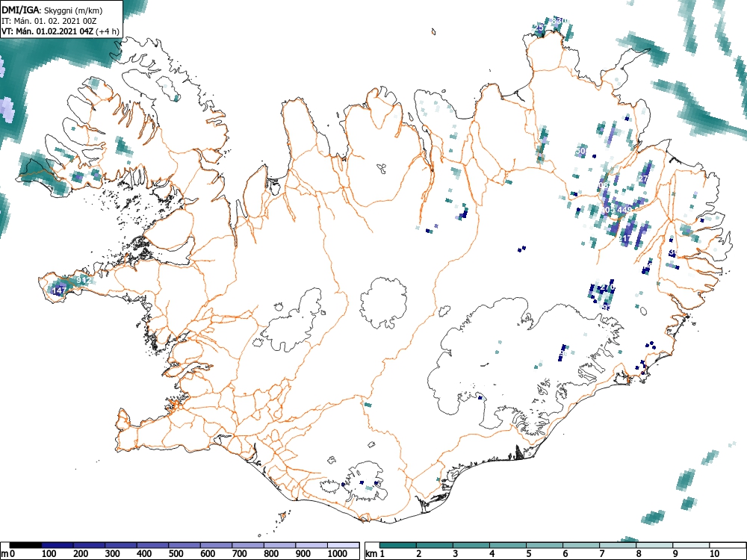Click the '500' label on the metre scale
The height and width of the screenshot is (560, 747).
176,554
